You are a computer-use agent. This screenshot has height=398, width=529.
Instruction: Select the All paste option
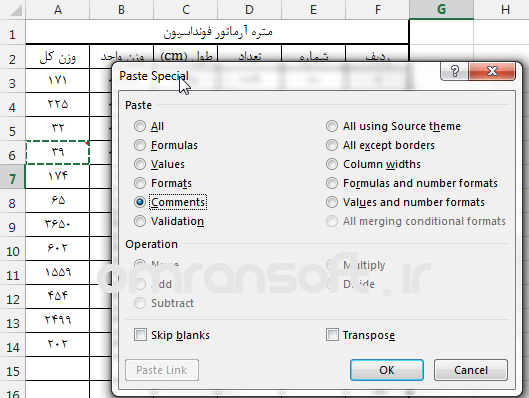point(140,126)
